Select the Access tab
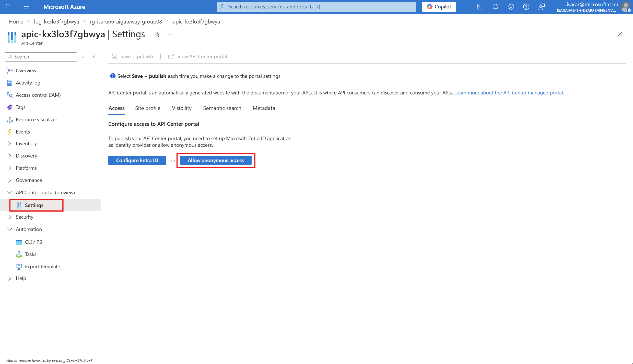 116,108
